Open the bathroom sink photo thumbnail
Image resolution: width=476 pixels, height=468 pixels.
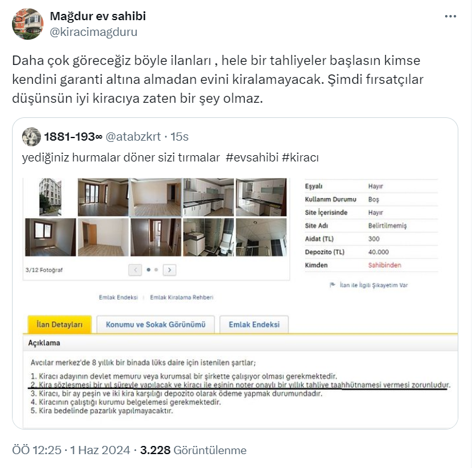[x=209, y=237]
